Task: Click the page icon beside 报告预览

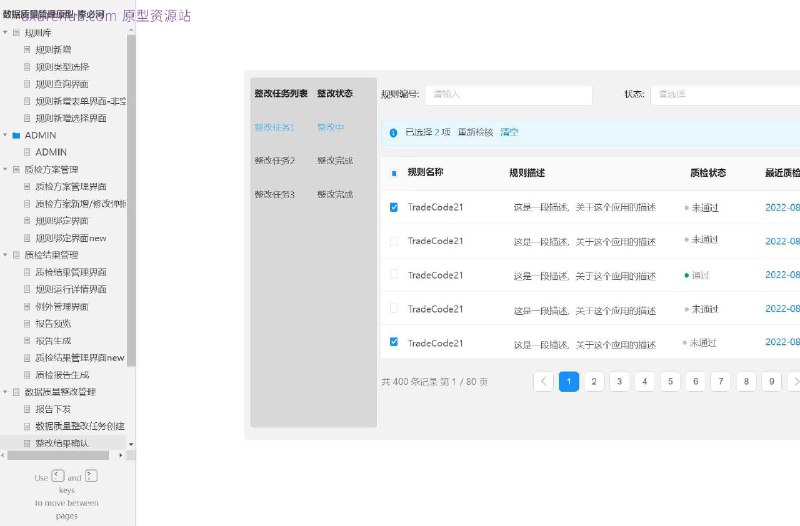Action: [x=27, y=323]
